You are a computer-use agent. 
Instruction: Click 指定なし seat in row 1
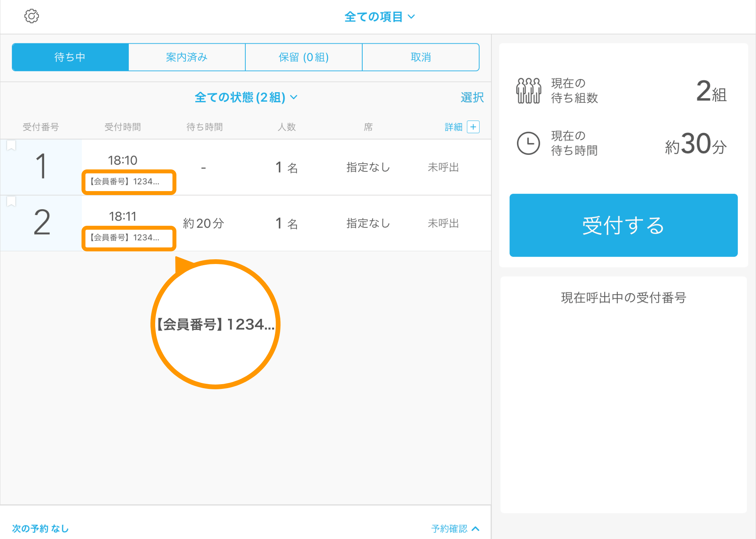[368, 167]
